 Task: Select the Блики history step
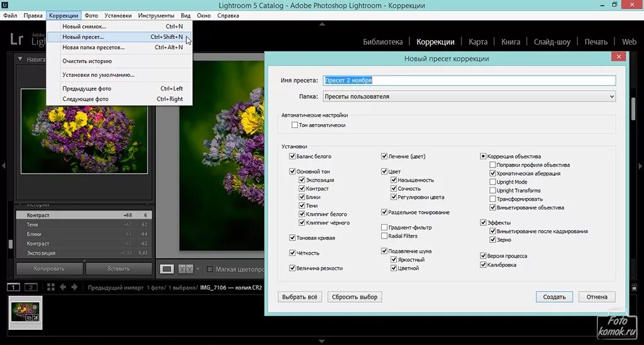(84, 234)
